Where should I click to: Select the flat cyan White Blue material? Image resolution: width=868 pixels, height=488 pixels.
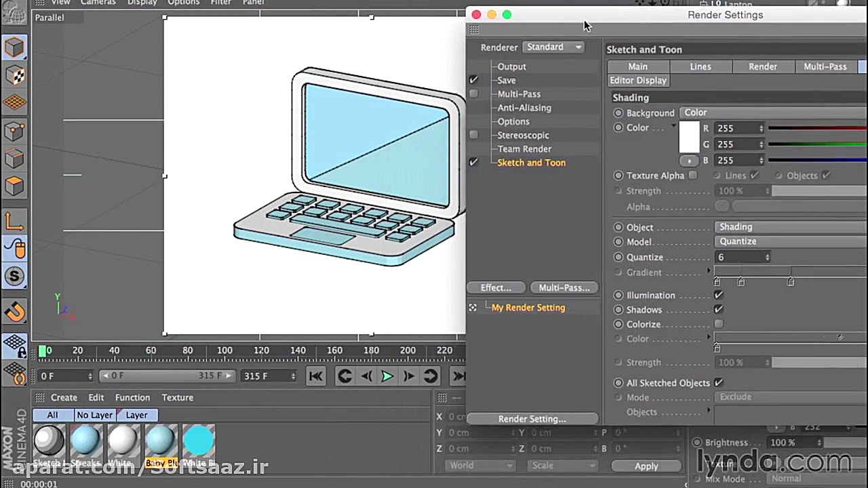click(x=198, y=441)
